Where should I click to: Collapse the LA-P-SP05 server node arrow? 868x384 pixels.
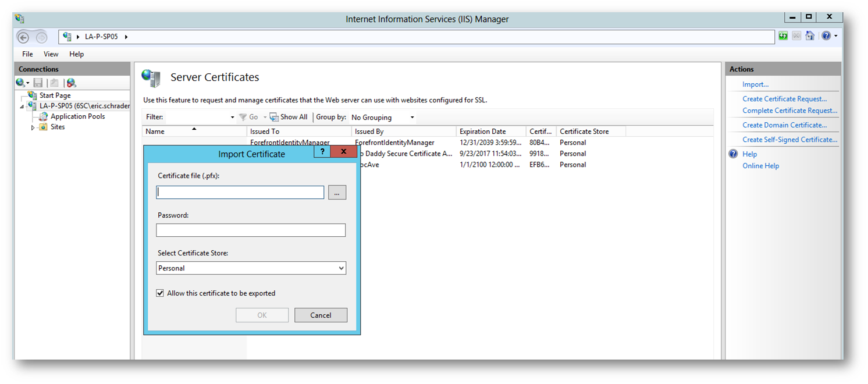22,107
